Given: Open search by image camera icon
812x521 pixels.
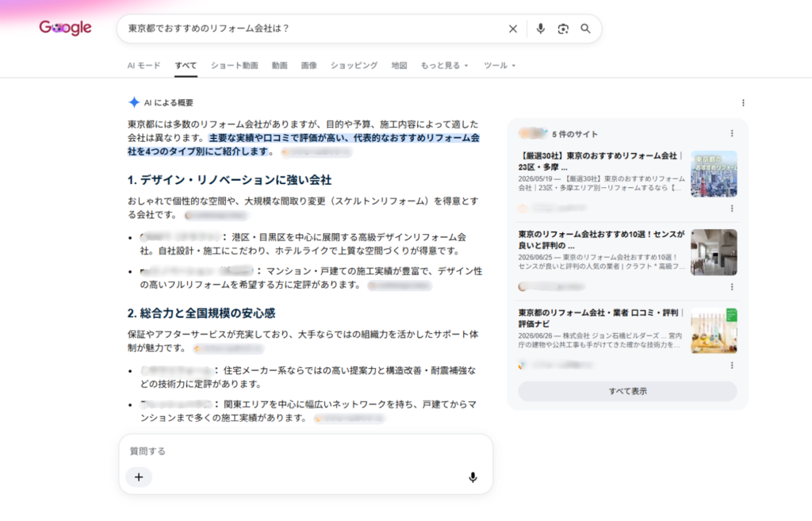Looking at the screenshot, I should click(x=563, y=29).
